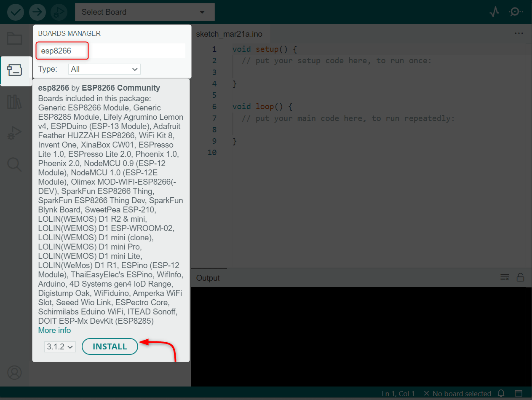This screenshot has height=400, width=532.
Task: Open the version dropdown showing 3.1.2
Action: [60, 346]
